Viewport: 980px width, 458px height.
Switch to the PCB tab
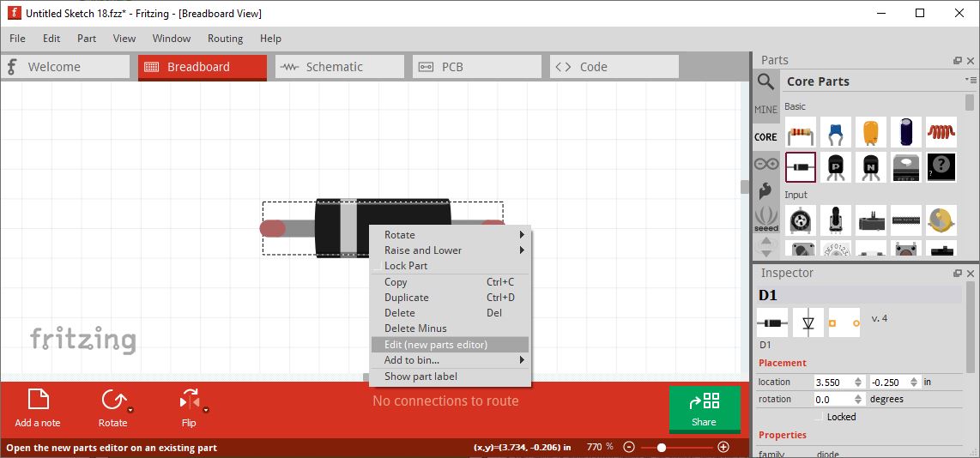coord(477,67)
